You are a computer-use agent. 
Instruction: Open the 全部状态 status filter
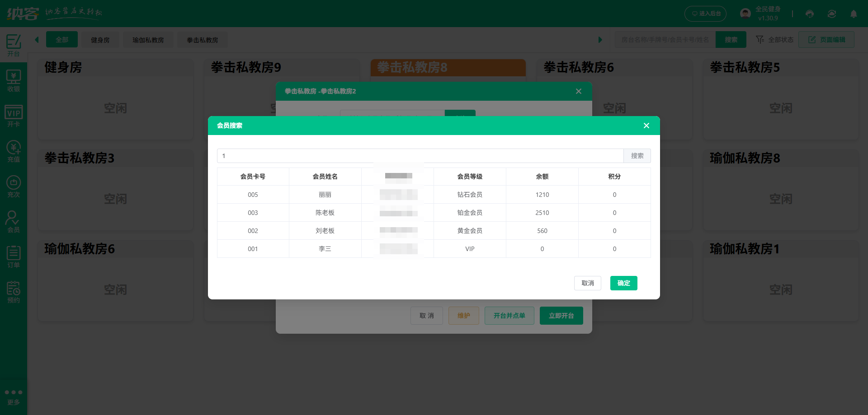pos(775,40)
